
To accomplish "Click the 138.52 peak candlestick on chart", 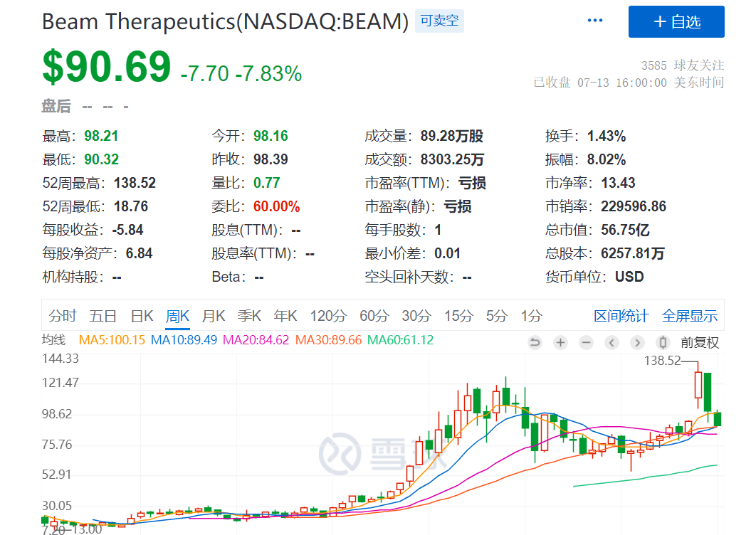I will [x=698, y=385].
